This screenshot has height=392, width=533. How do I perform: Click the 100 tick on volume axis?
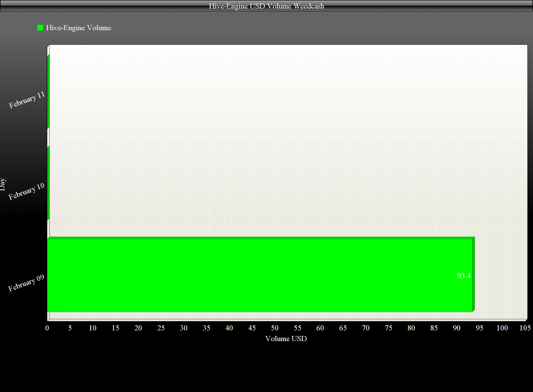tap(502, 328)
